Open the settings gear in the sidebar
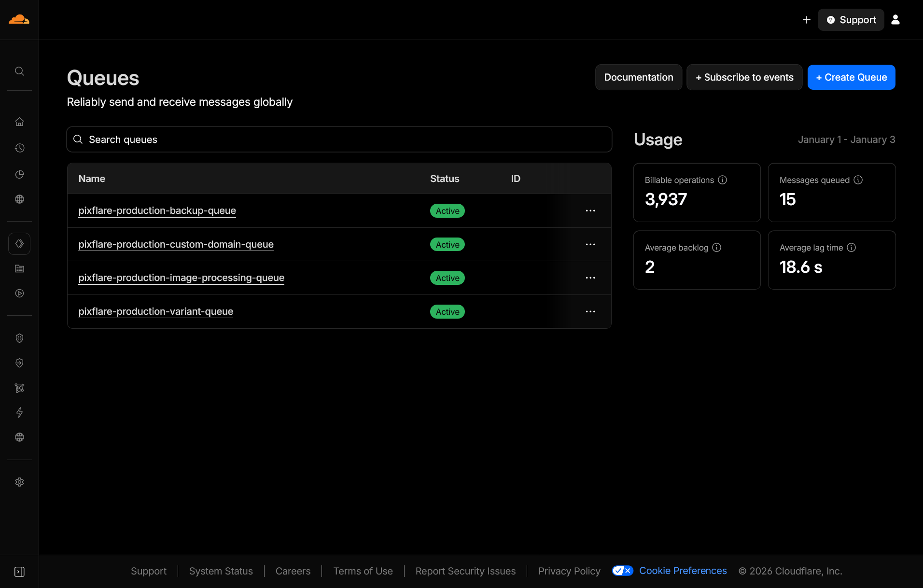 coord(19,482)
